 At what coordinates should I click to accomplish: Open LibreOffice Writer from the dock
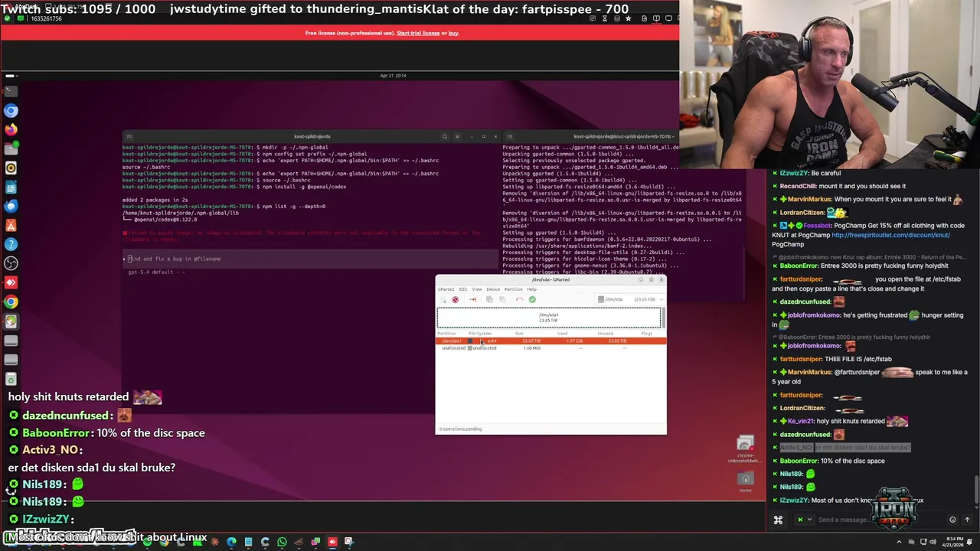point(11,187)
